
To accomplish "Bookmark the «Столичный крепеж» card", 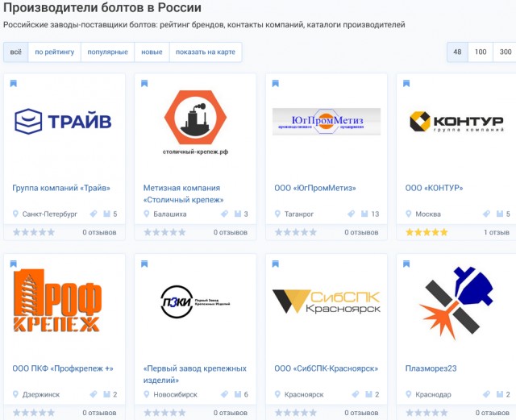I will 144,83.
